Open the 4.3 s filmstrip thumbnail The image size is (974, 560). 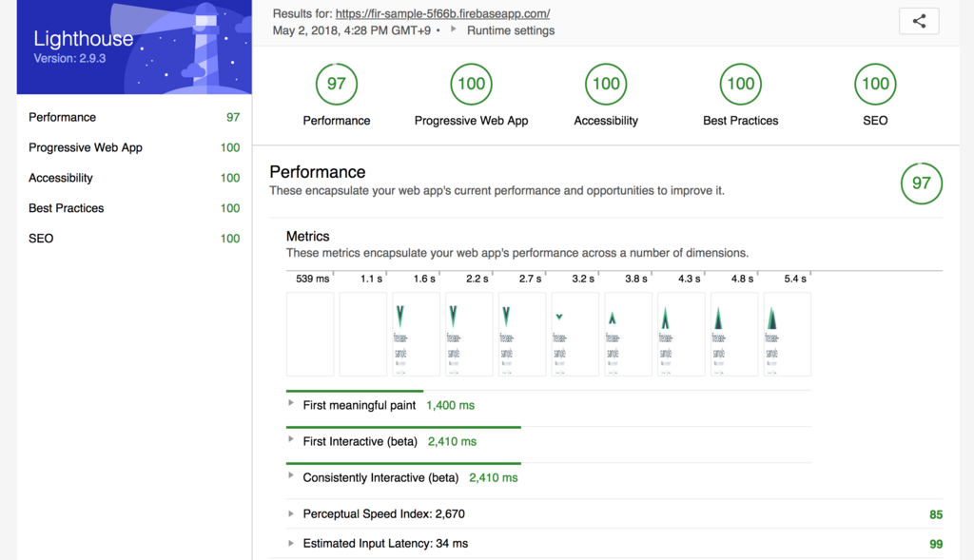click(x=681, y=334)
